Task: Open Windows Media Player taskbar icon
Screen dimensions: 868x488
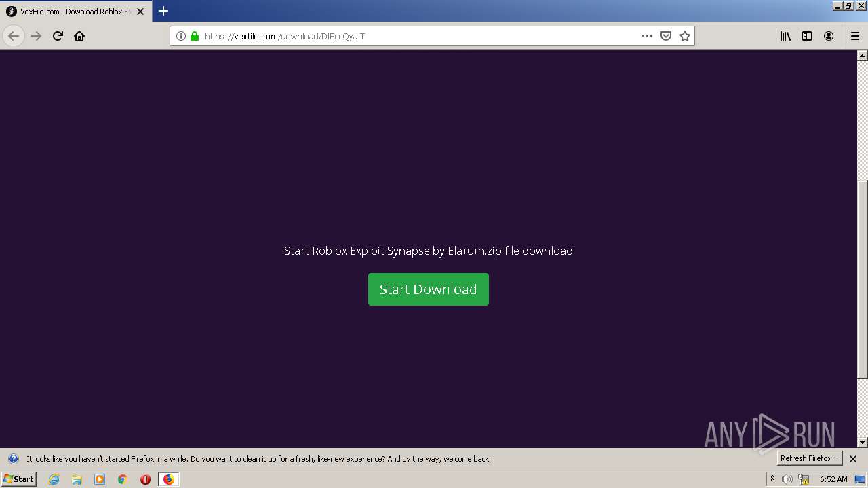Action: (x=100, y=479)
